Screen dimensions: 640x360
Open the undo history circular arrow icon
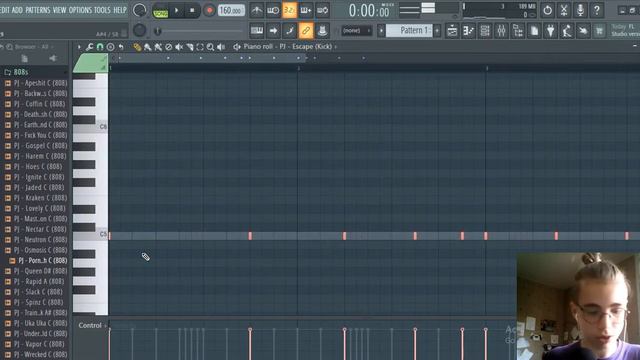547,10
